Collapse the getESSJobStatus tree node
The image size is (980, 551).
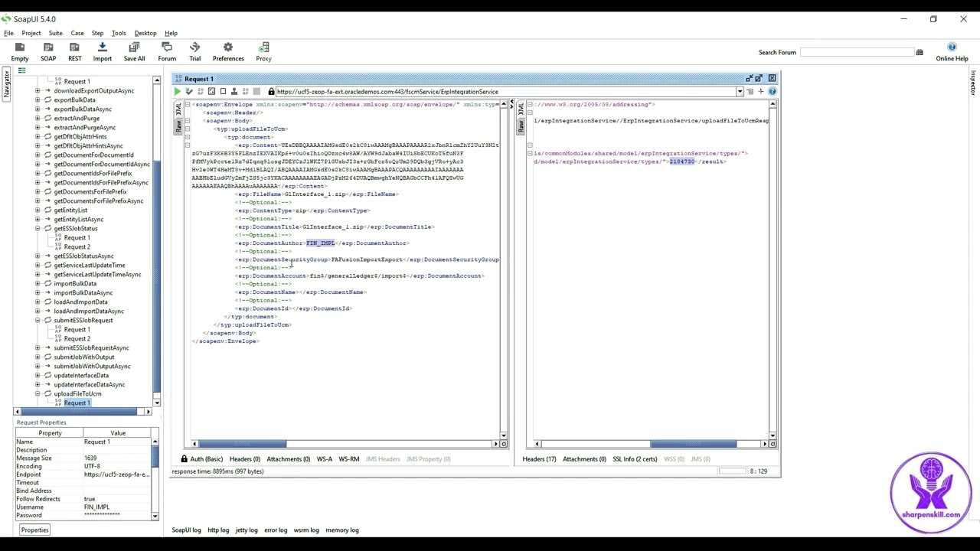pyautogui.click(x=38, y=229)
